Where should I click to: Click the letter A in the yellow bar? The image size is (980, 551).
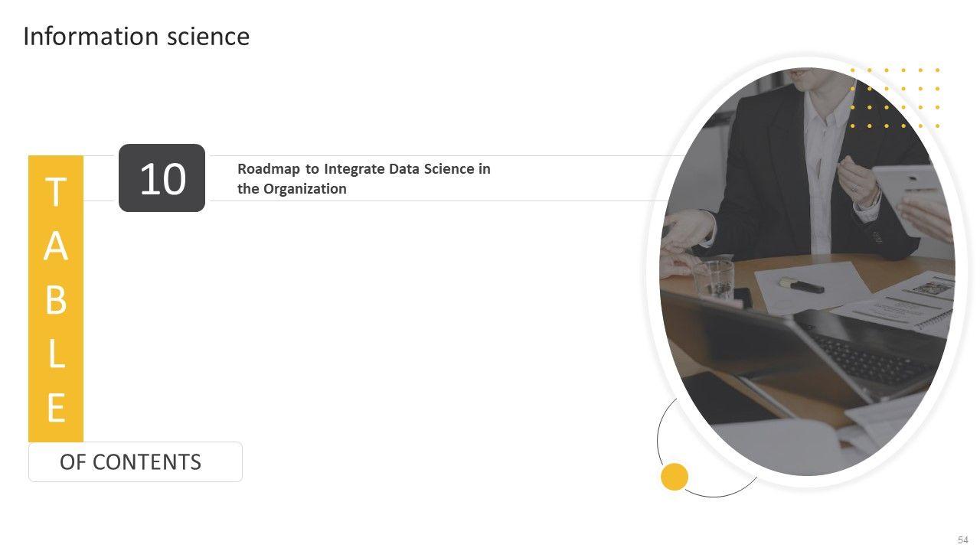[x=55, y=246]
